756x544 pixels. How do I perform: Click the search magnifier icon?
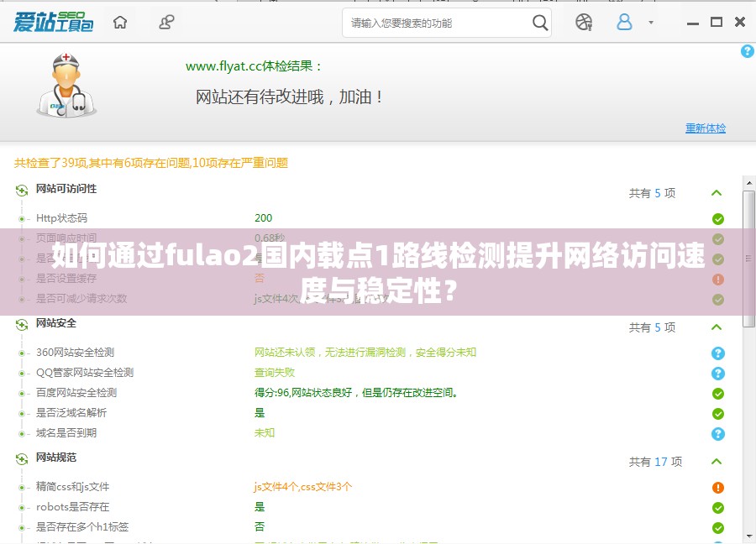coord(540,23)
